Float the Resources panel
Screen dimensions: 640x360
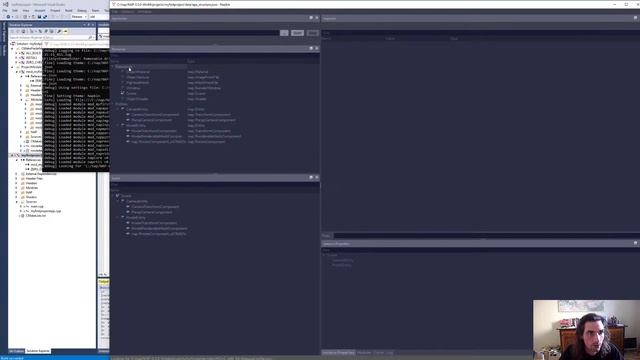tap(311, 49)
